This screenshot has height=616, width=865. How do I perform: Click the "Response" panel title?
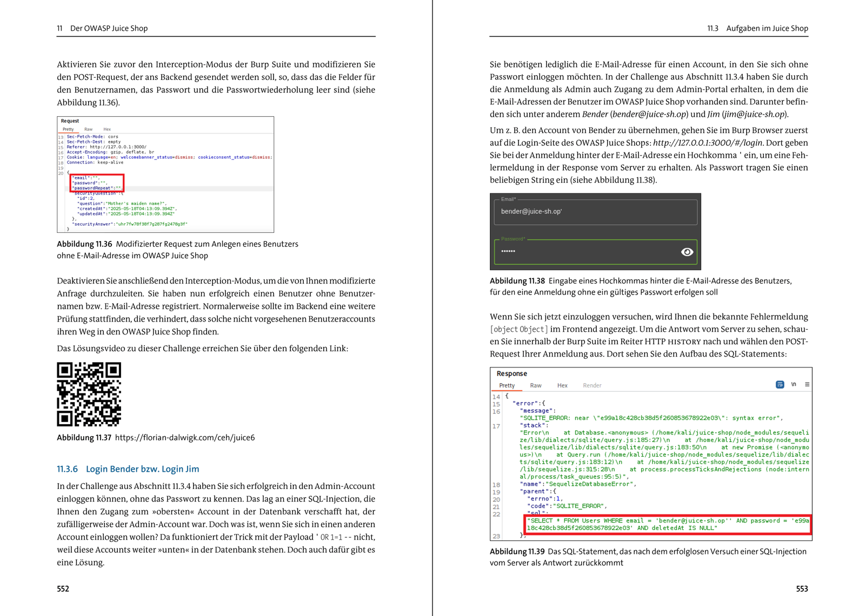point(511,373)
